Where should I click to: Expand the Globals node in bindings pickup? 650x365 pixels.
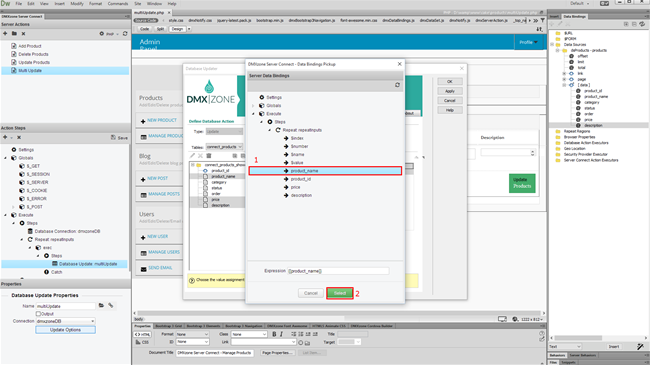point(254,105)
